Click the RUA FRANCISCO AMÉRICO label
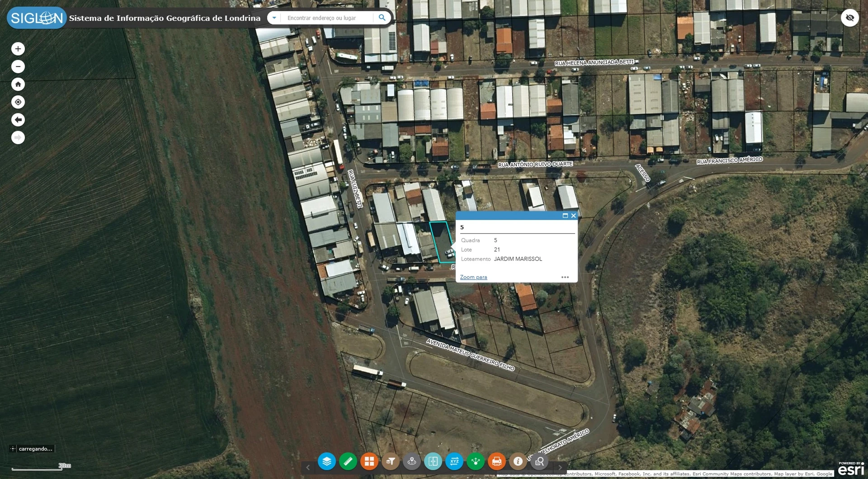Image resolution: width=868 pixels, height=479 pixels. click(x=729, y=160)
